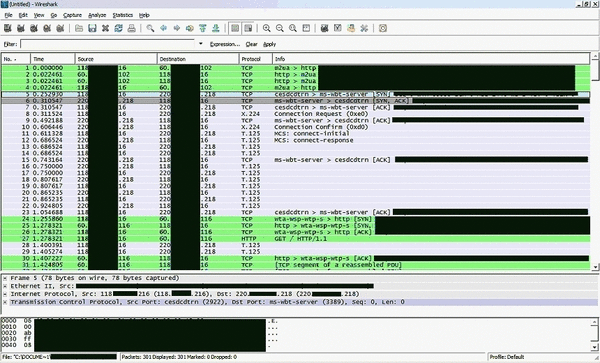Restart the running capture
The height and width of the screenshot is (363, 600).
[60, 28]
